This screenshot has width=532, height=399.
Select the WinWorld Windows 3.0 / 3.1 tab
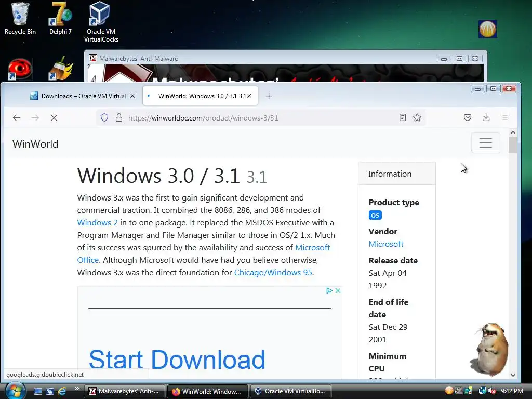(x=200, y=96)
